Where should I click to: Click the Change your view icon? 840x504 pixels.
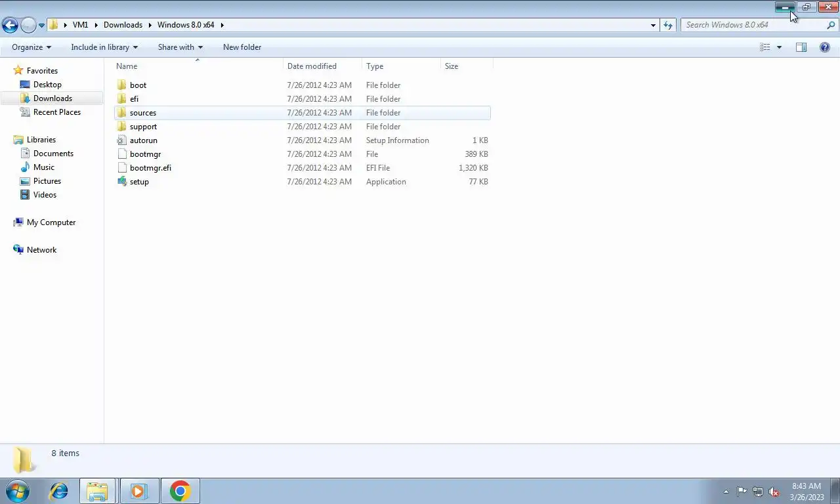coord(765,47)
